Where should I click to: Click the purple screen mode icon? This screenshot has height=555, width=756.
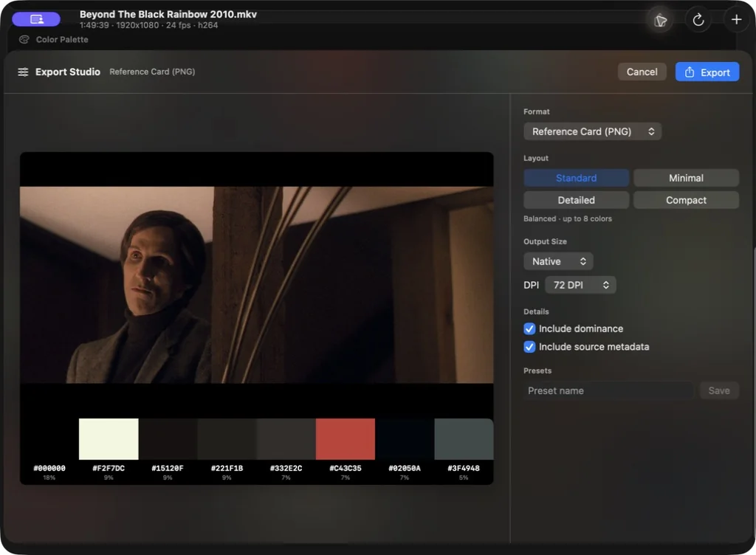pos(36,19)
